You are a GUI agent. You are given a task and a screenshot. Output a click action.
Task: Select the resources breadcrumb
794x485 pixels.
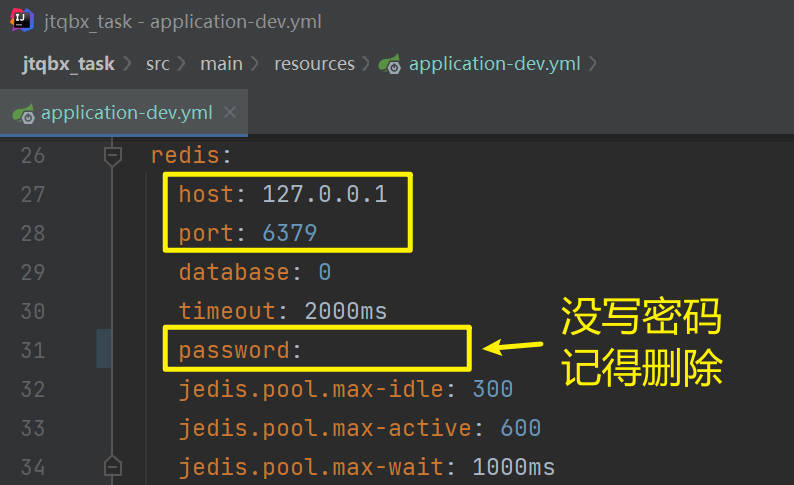314,64
